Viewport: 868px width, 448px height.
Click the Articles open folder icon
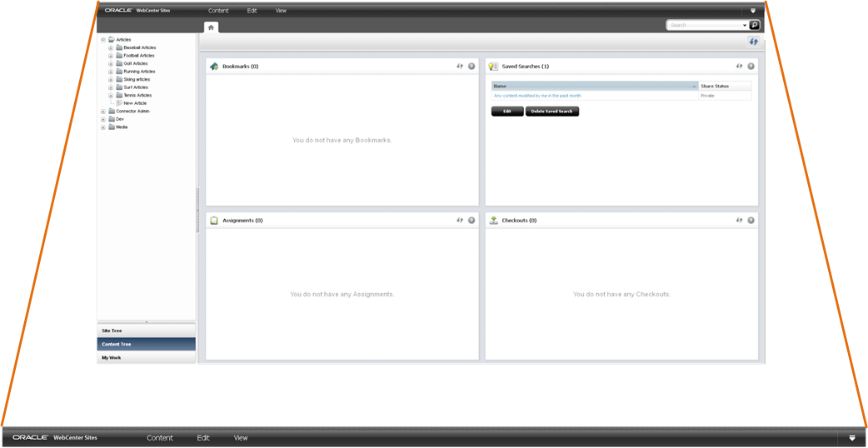click(112, 39)
